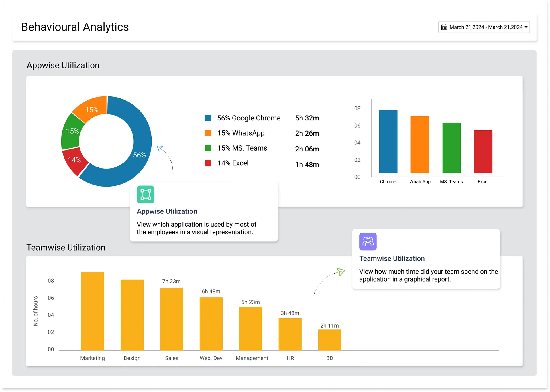Click the calendar icon in date picker
The width and height of the screenshot is (550, 392).
pyautogui.click(x=444, y=27)
